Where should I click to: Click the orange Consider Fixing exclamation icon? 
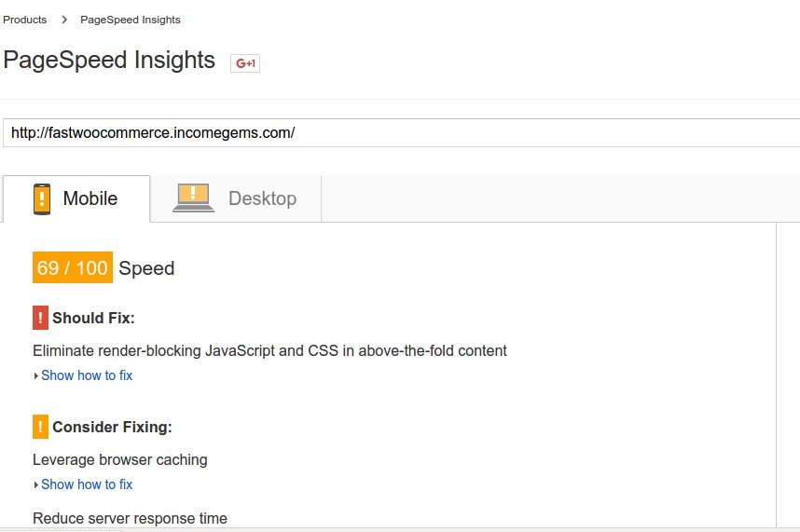click(40, 427)
